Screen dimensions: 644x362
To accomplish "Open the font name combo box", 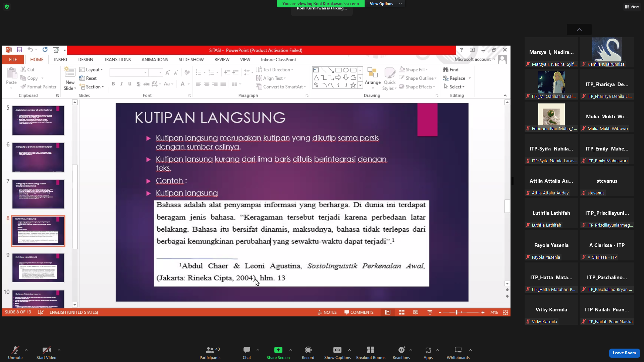I will pyautogui.click(x=128, y=72).
